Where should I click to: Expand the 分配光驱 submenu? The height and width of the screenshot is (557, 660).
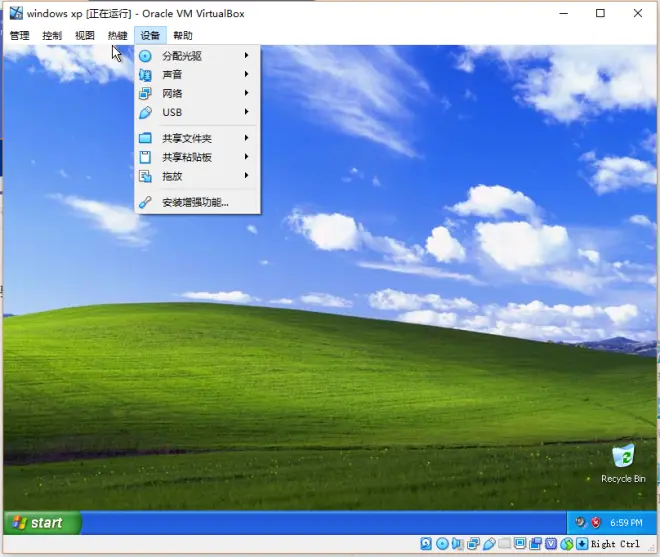pos(197,56)
